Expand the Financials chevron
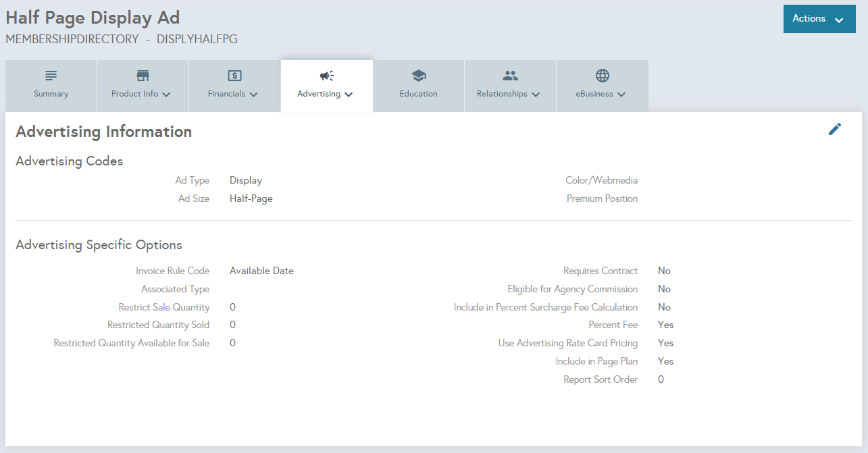The width and height of the screenshot is (868, 453). [253, 95]
